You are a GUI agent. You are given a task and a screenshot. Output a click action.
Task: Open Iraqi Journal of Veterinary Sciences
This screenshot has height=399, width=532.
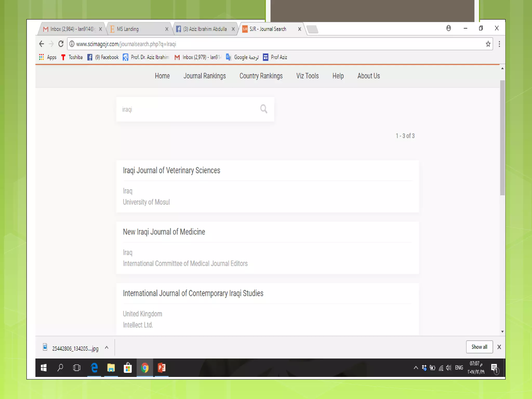(x=171, y=170)
